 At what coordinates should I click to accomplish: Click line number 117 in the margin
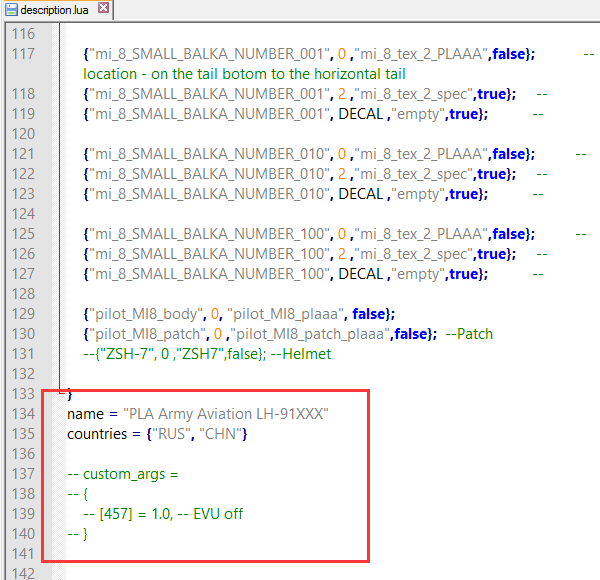[x=23, y=54]
